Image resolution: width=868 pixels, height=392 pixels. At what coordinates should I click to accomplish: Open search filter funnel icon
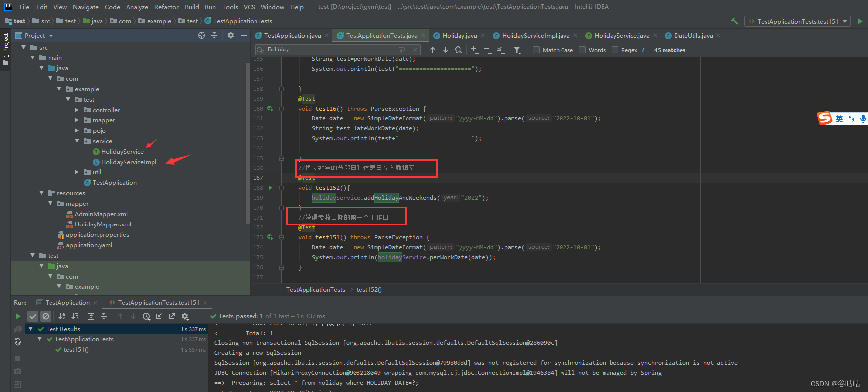[x=517, y=50]
